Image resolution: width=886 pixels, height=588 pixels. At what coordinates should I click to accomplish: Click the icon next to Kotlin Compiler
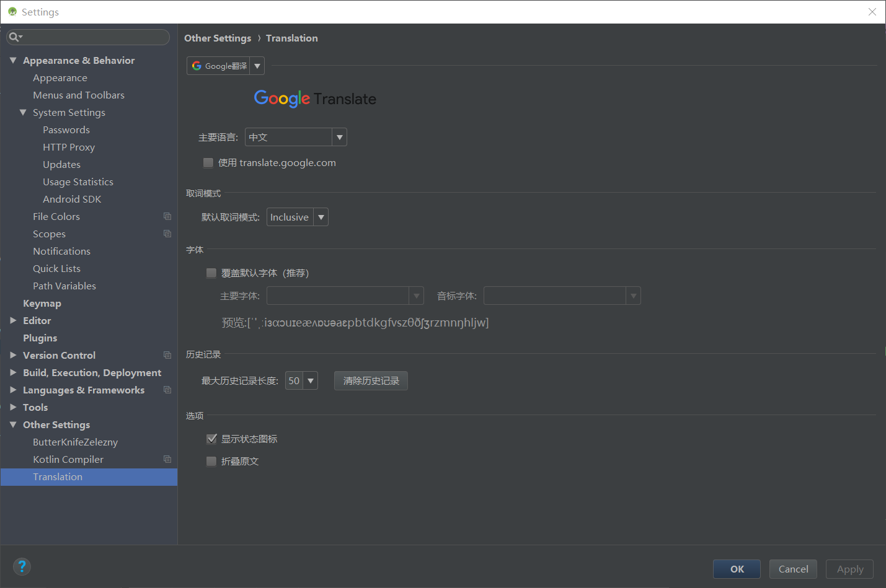167,459
